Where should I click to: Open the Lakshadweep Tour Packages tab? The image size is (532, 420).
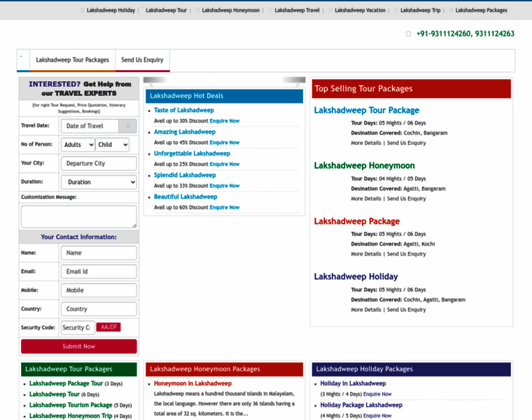click(72, 60)
